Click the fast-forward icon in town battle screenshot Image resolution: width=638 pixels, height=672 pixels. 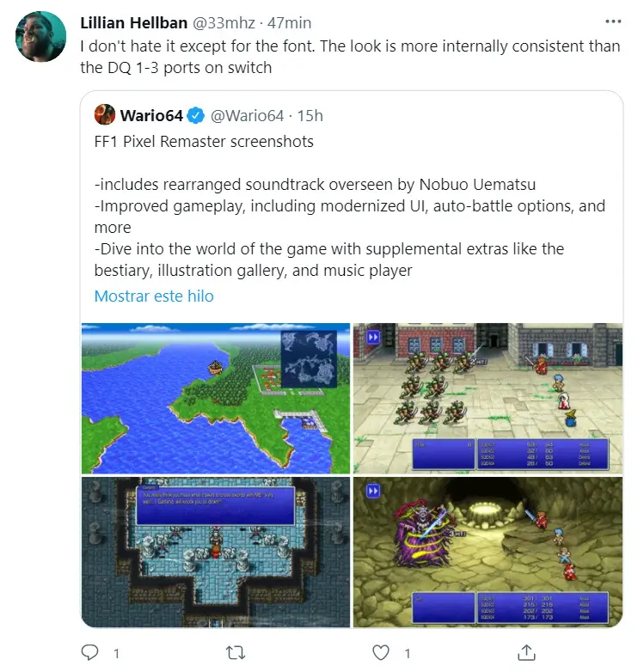click(373, 337)
